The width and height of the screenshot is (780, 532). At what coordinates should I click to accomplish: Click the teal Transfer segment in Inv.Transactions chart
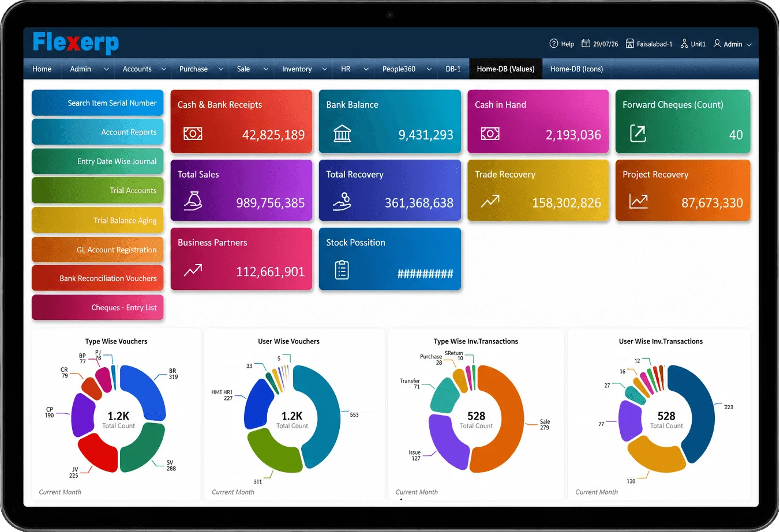pyautogui.click(x=445, y=395)
